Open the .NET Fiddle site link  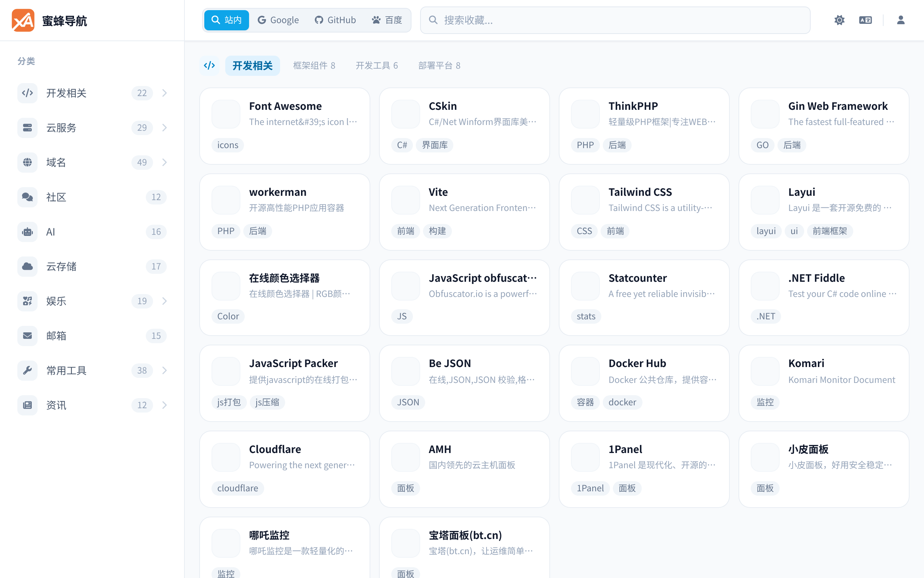(x=824, y=298)
